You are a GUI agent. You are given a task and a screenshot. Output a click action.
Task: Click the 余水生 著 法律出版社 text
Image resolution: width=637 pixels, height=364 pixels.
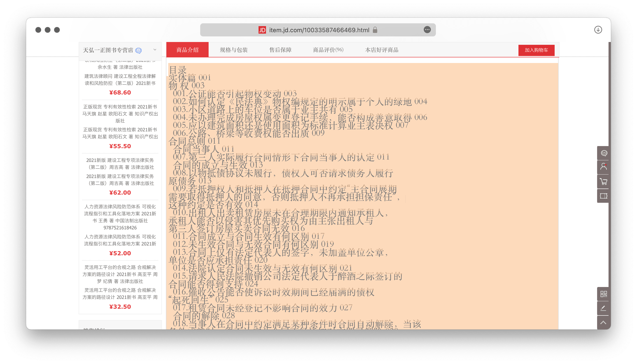pos(120,67)
